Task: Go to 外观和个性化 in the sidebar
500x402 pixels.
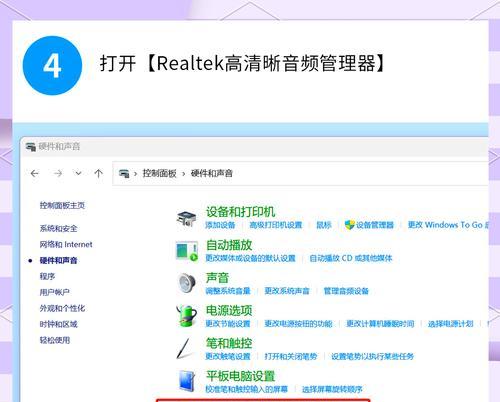Action: (x=62, y=308)
